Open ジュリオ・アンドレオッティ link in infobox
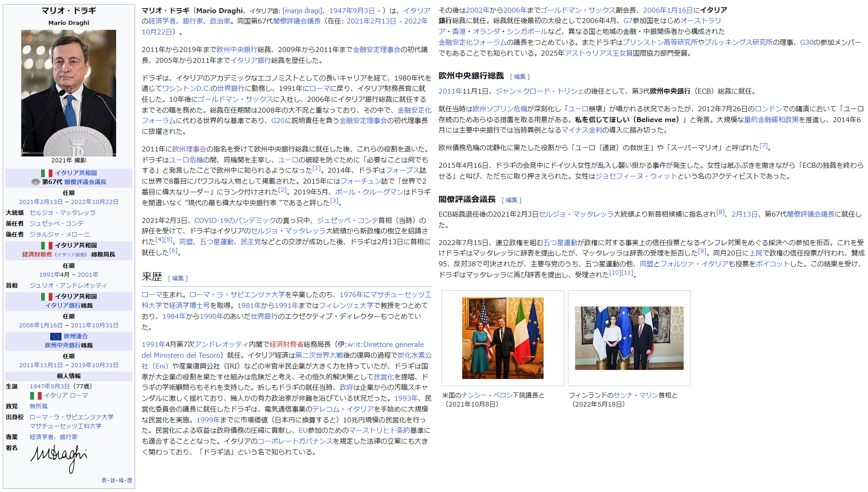The width and height of the screenshot is (868, 492). (68, 285)
